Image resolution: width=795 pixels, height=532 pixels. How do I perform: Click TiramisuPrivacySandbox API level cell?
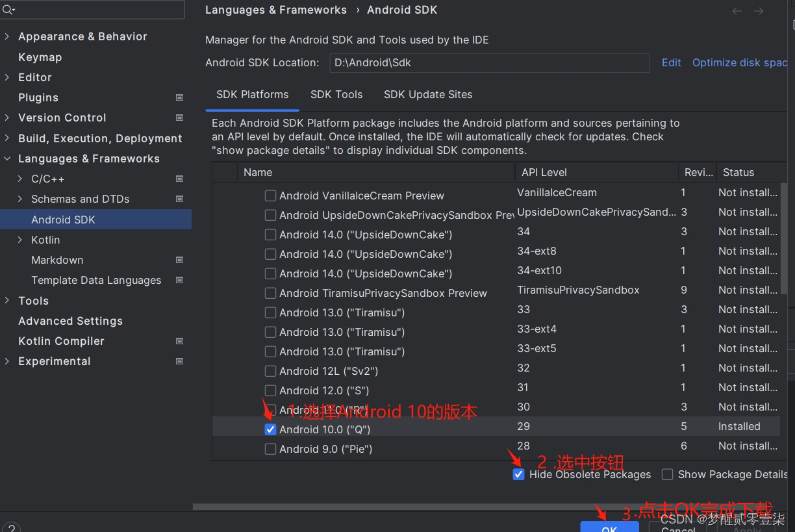coord(578,290)
